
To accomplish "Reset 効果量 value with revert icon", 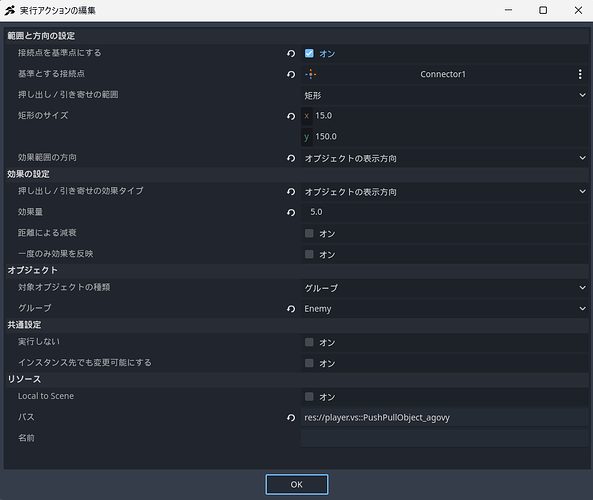I will click(x=291, y=213).
